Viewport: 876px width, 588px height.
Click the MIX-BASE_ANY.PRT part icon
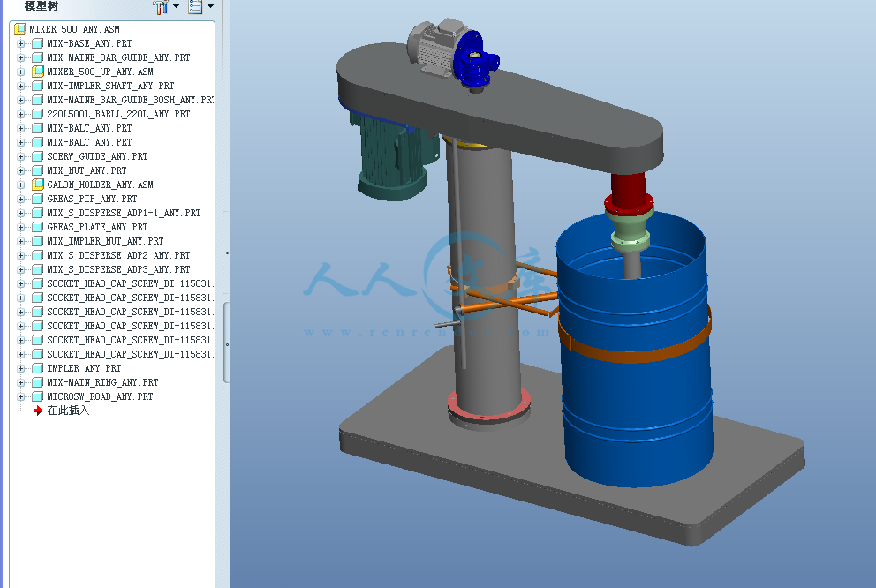(x=38, y=43)
